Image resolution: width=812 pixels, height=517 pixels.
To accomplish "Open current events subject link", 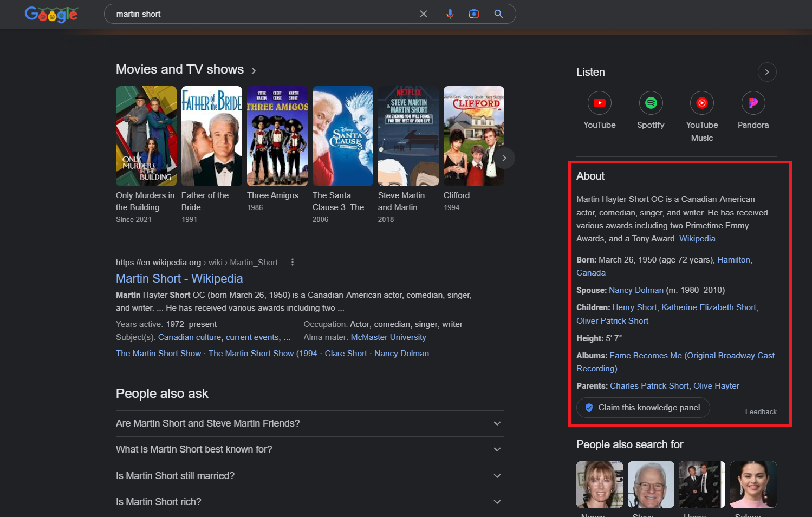I will tap(253, 337).
